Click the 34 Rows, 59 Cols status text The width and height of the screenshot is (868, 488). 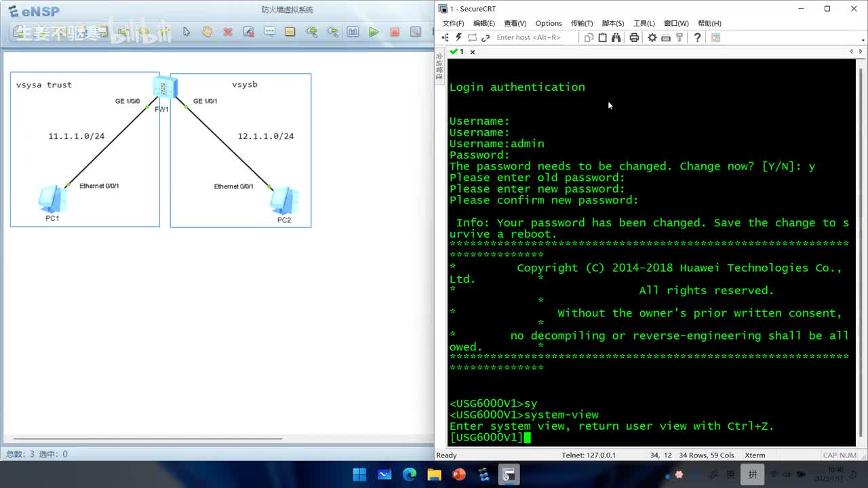(x=707, y=455)
